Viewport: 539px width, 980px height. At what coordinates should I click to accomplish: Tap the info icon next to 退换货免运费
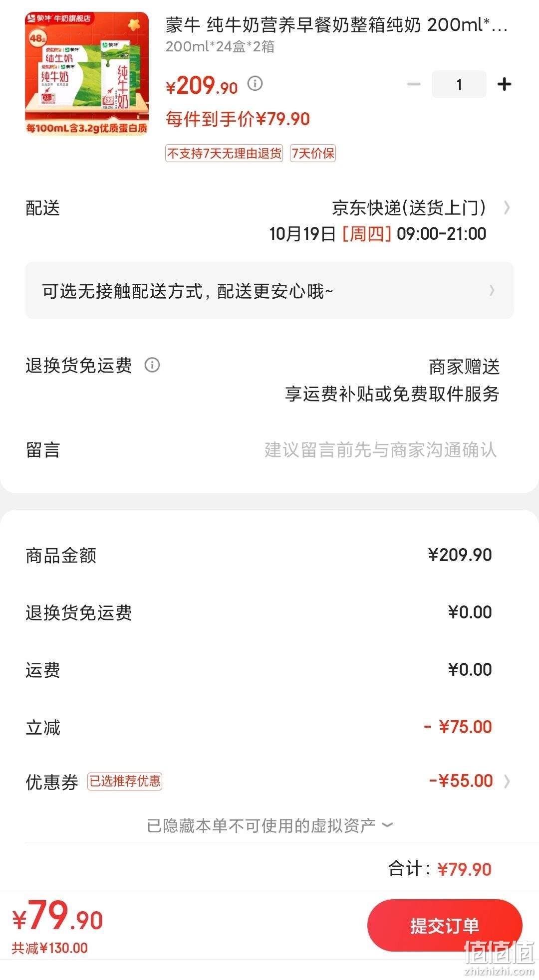pyautogui.click(x=152, y=365)
